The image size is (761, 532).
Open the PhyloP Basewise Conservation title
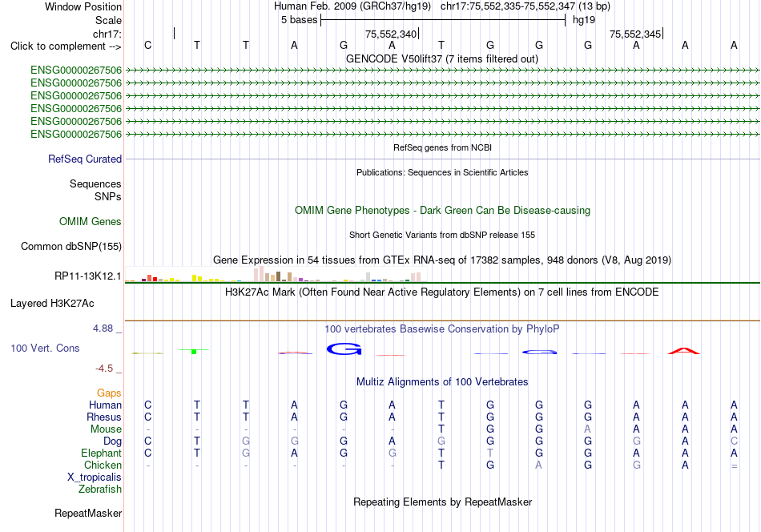point(442,329)
